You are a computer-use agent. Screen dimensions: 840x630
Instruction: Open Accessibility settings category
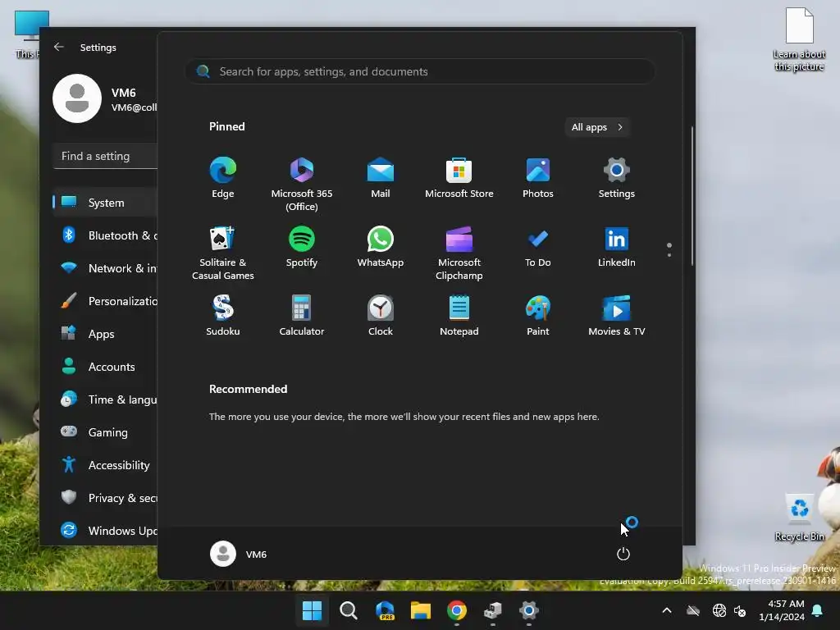pos(105,465)
